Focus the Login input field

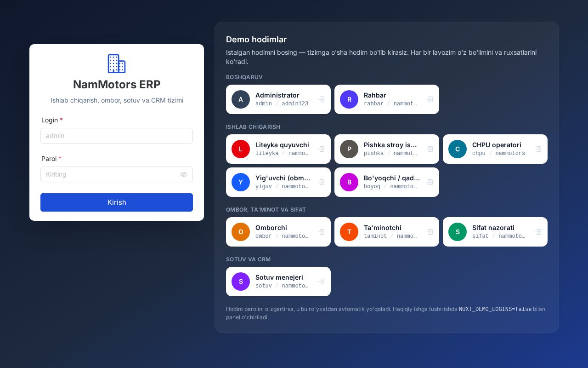(117, 136)
